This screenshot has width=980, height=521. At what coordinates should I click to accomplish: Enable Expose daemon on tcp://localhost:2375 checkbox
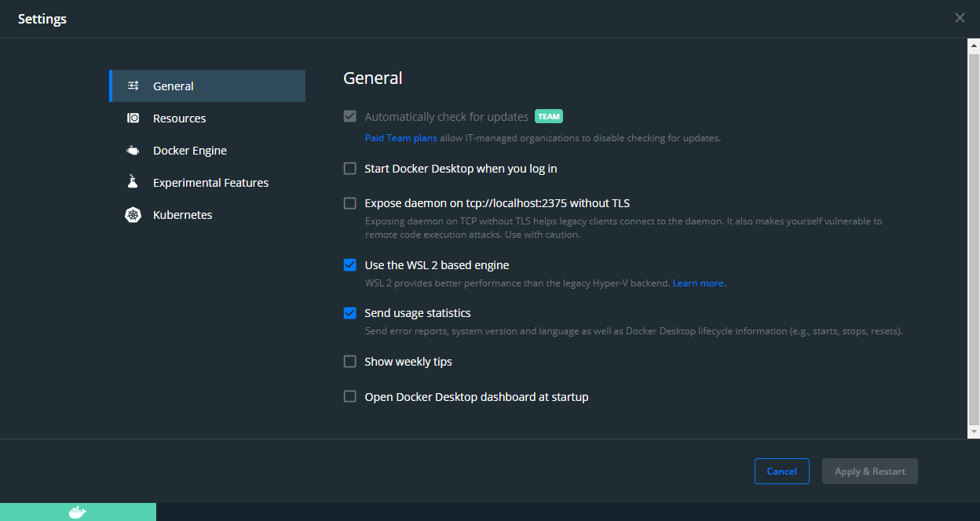(350, 203)
